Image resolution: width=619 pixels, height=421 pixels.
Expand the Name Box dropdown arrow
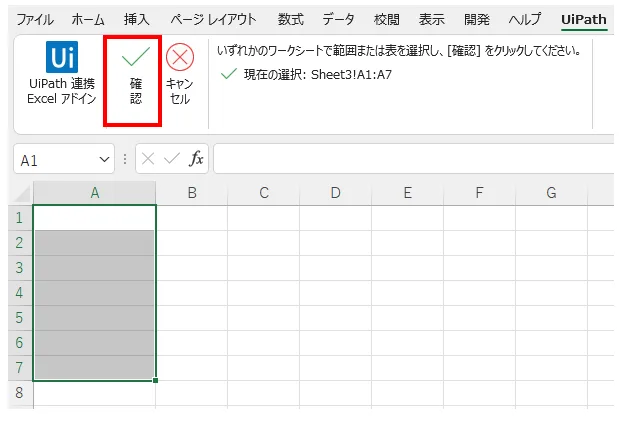(x=105, y=160)
